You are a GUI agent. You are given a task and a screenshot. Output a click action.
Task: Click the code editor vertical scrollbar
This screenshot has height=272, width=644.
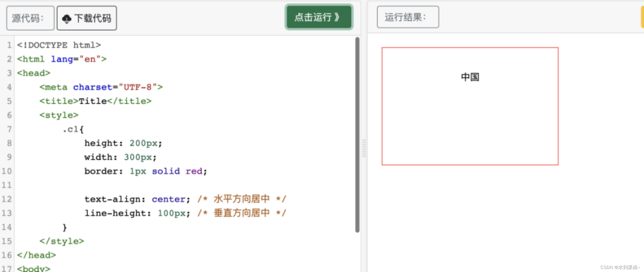tap(357, 135)
